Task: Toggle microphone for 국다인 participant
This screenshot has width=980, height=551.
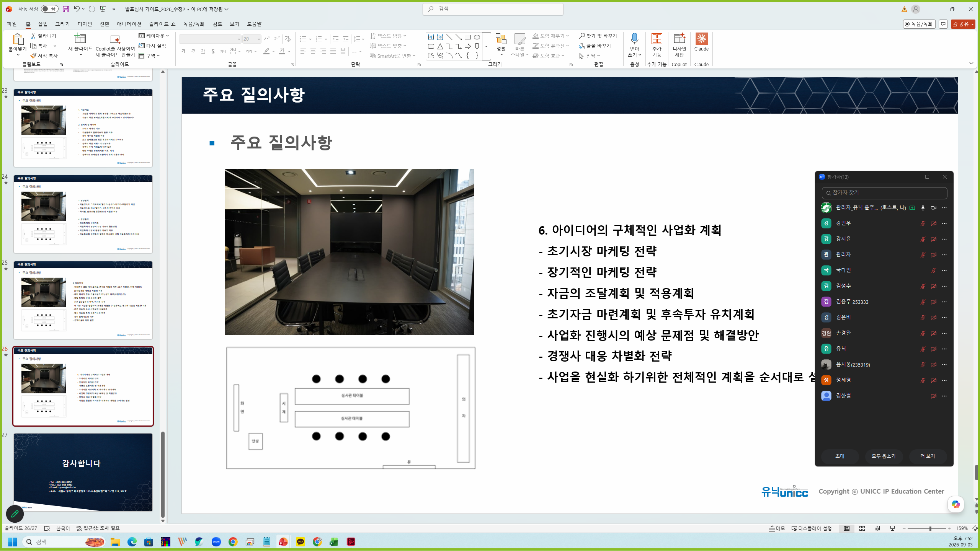Action: coord(934,271)
